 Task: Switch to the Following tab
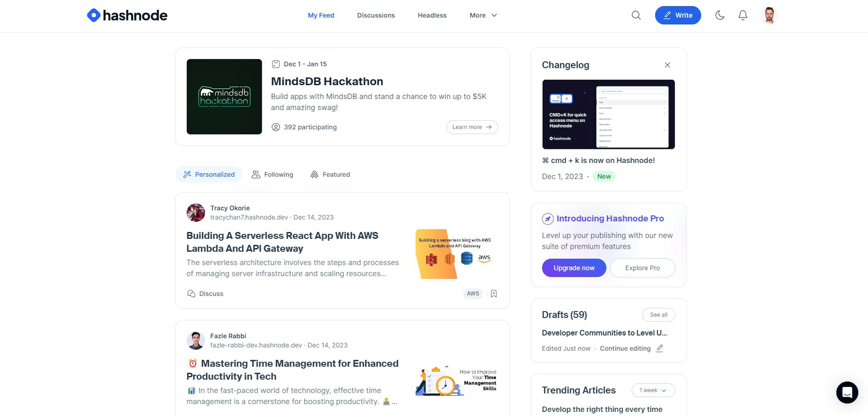click(272, 174)
